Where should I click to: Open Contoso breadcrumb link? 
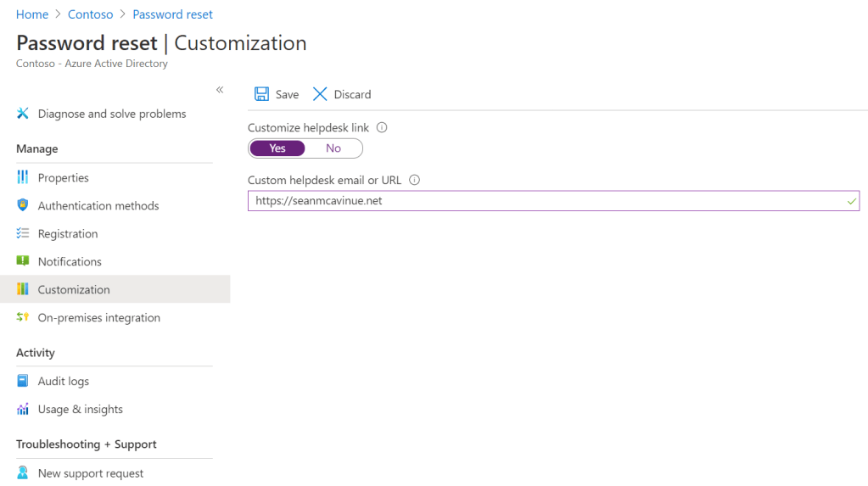pyautogui.click(x=92, y=14)
